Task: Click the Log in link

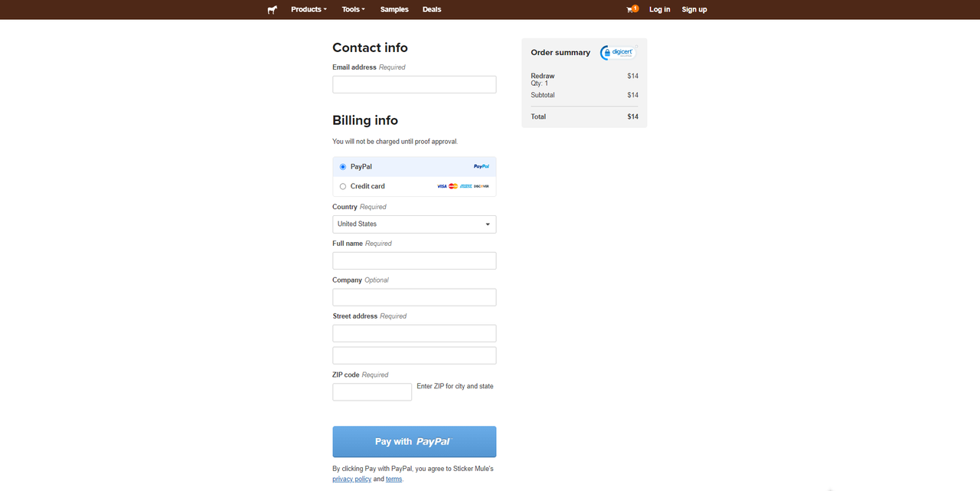Action: point(659,9)
